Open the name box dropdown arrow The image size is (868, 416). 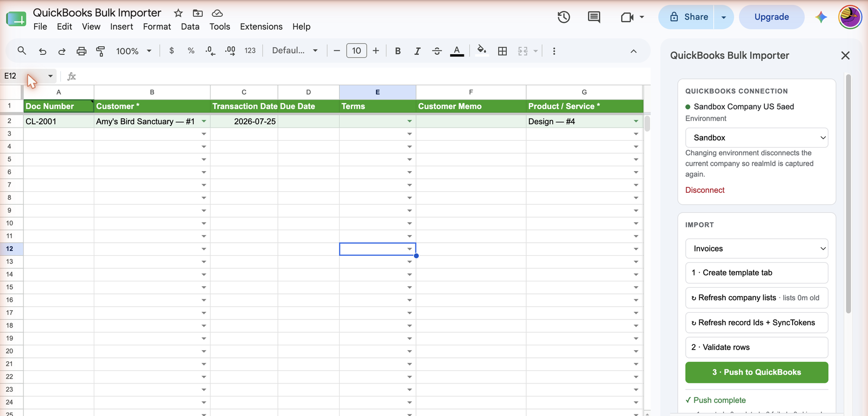[50, 76]
